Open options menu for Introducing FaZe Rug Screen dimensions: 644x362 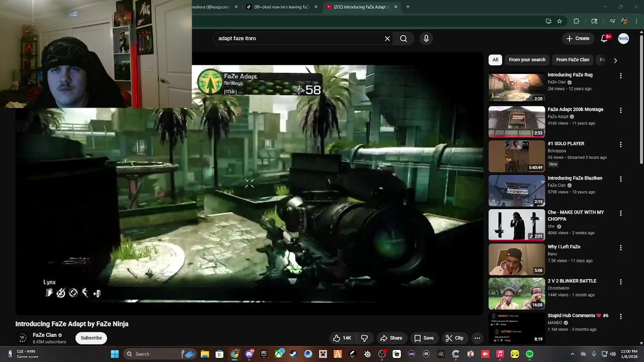[x=620, y=75]
